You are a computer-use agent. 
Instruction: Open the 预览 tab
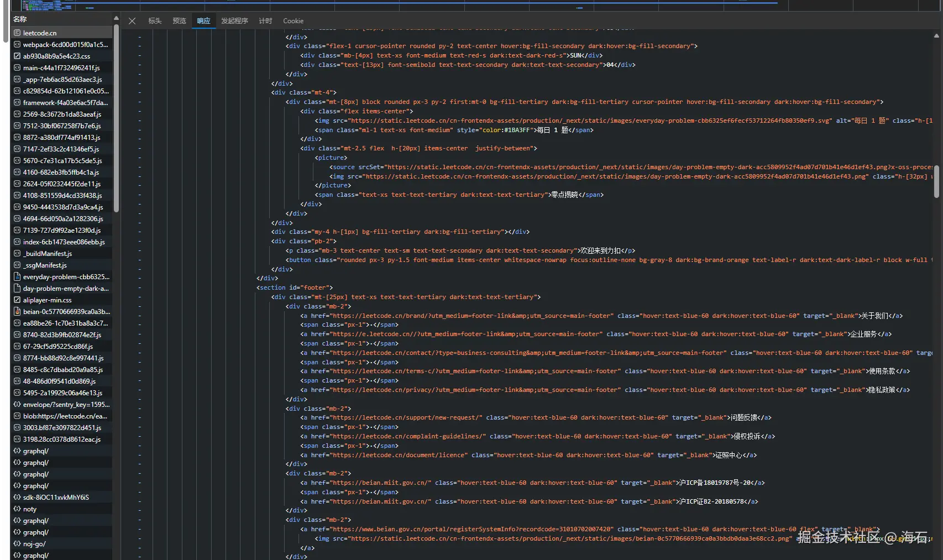click(x=179, y=21)
